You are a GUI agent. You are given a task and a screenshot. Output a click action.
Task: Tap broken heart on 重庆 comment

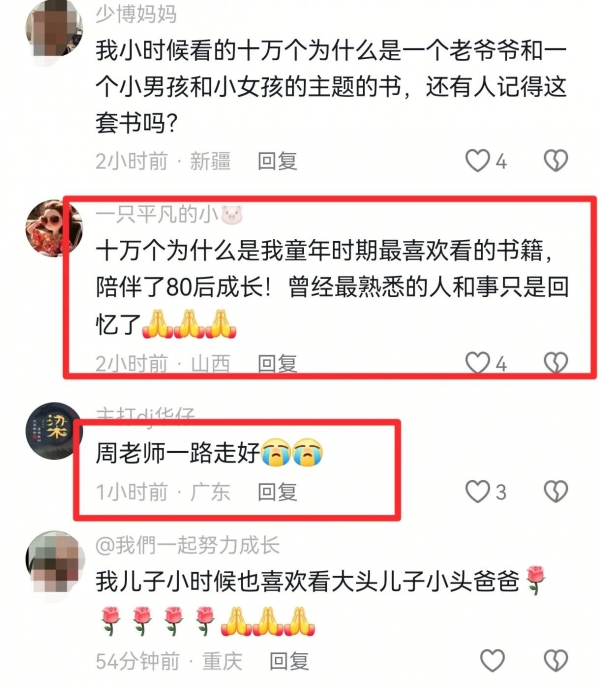(x=556, y=660)
